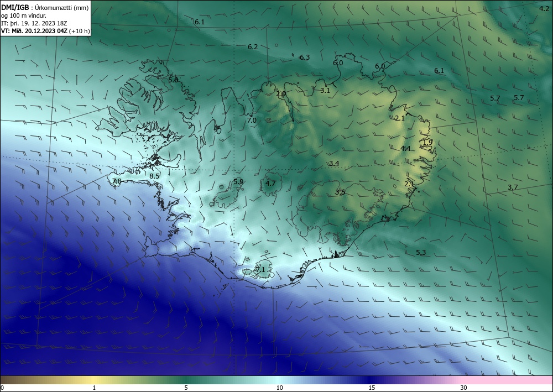Click the 4.4 value label

pyautogui.click(x=405, y=148)
